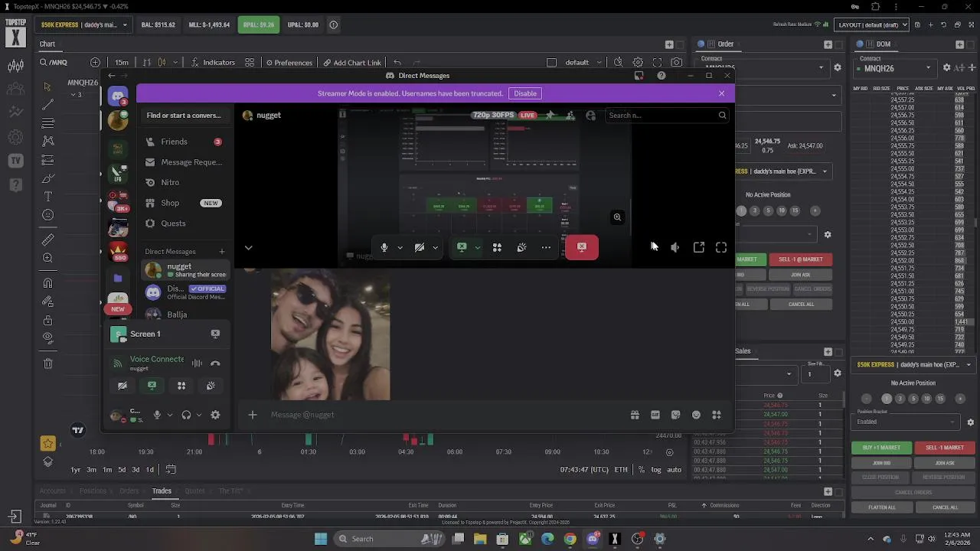Click SELL -1 MARKET in DOM panel
Viewport: 980px width, 551px height.
[945, 448]
